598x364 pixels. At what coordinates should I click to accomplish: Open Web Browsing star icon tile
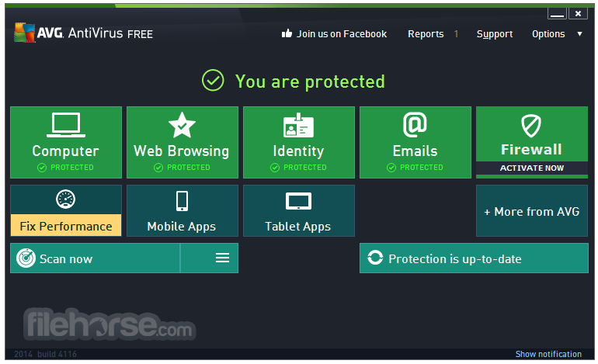pyautogui.click(x=182, y=125)
